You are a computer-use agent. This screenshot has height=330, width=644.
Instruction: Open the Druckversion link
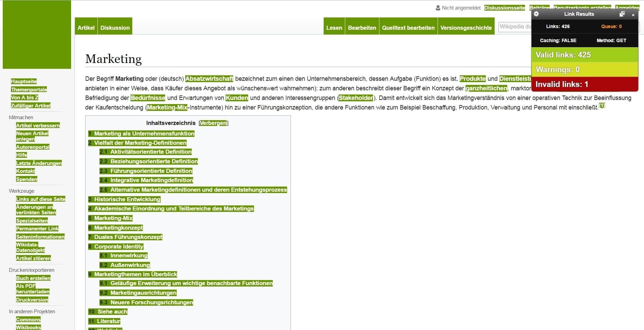coord(32,300)
